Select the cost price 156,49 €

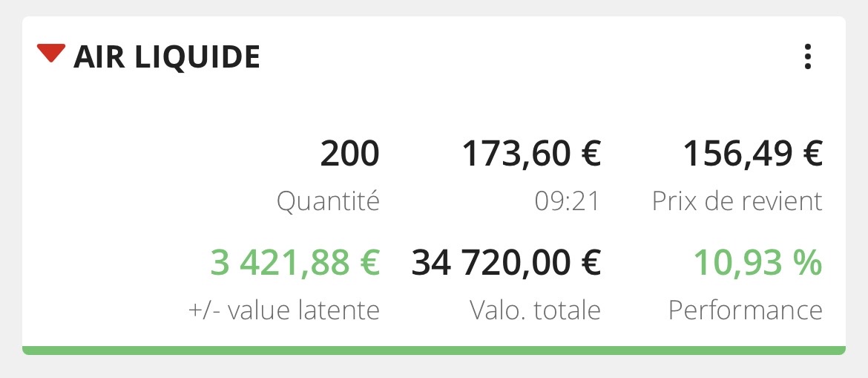tap(752, 154)
